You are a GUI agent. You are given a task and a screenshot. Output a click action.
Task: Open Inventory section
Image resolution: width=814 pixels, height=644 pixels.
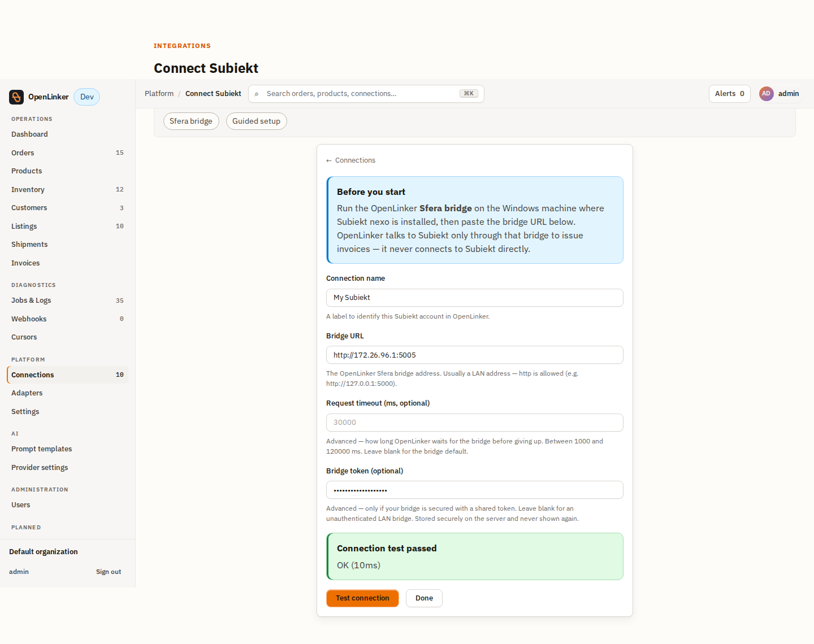(x=68, y=190)
